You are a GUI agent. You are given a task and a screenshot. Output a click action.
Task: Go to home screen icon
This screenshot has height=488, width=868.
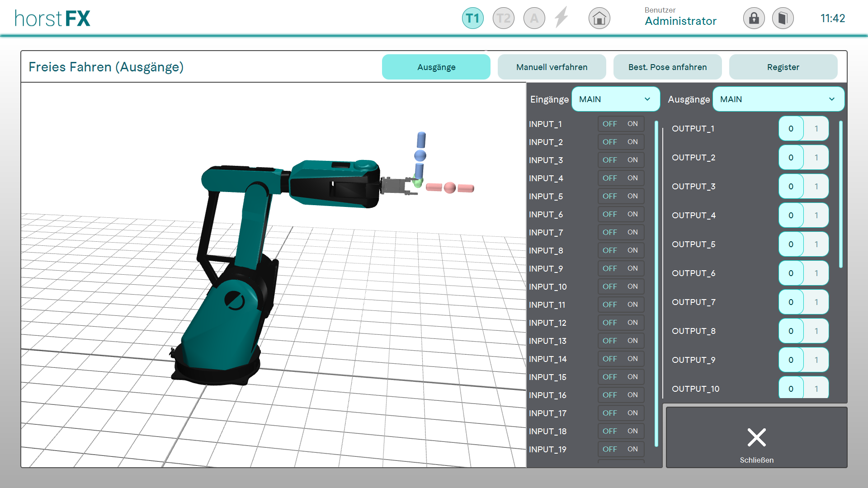599,19
